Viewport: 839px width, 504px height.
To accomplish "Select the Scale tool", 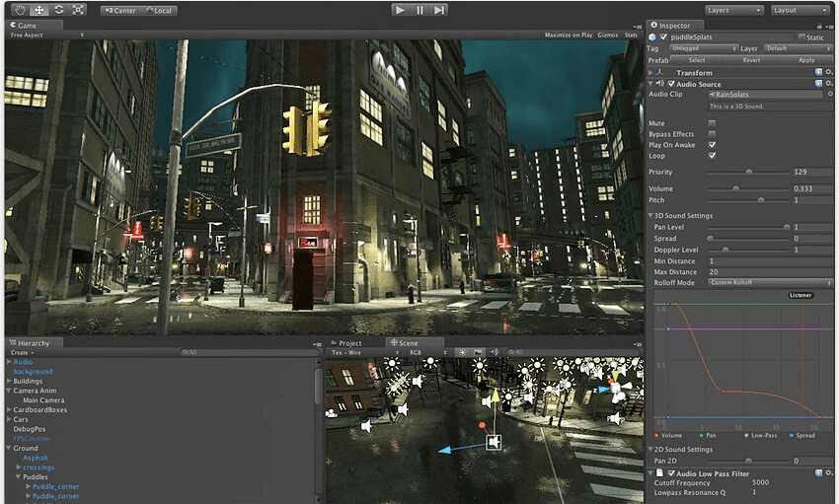I will 79,10.
